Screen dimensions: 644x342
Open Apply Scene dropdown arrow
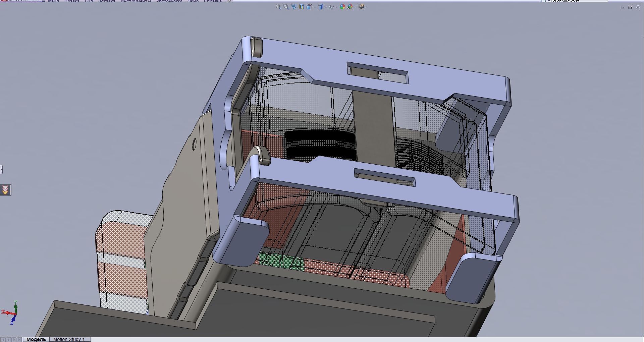pyautogui.click(x=355, y=7)
